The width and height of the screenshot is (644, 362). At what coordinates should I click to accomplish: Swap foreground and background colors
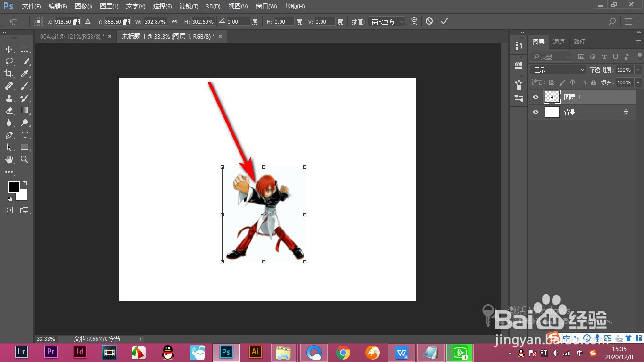coord(25,183)
